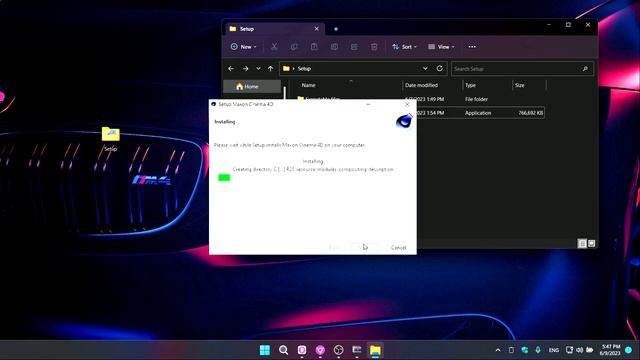Screen dimensions: 640x360
Task: Go forward using Explorer forward arrow
Action: pyautogui.click(x=245, y=69)
